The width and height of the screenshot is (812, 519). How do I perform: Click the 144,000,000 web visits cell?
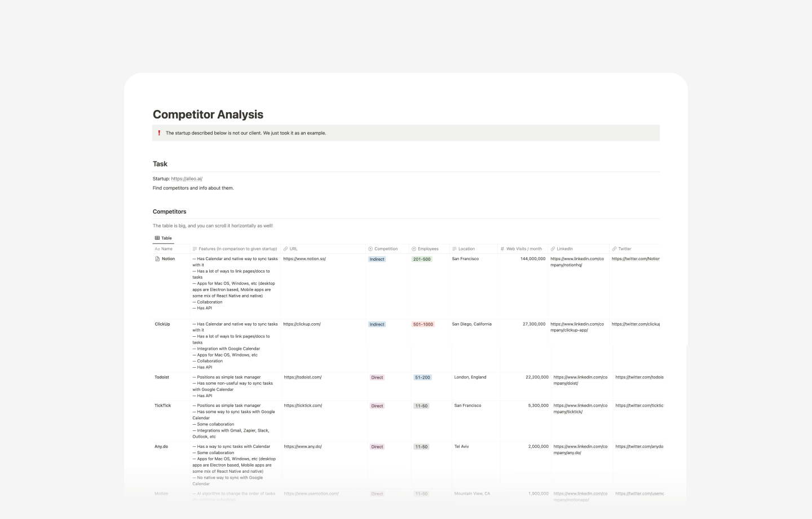[x=533, y=259]
